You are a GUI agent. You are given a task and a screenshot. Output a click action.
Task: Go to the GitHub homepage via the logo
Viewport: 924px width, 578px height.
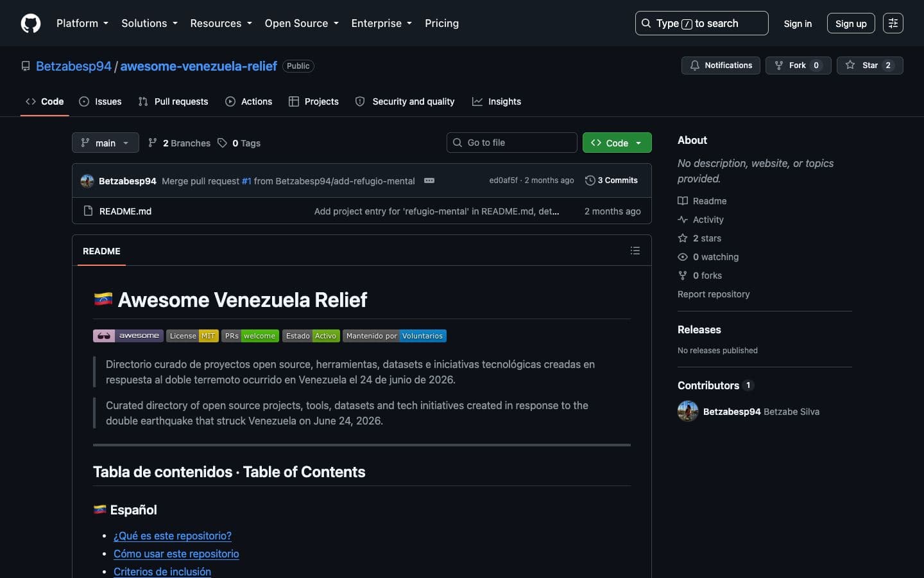31,23
